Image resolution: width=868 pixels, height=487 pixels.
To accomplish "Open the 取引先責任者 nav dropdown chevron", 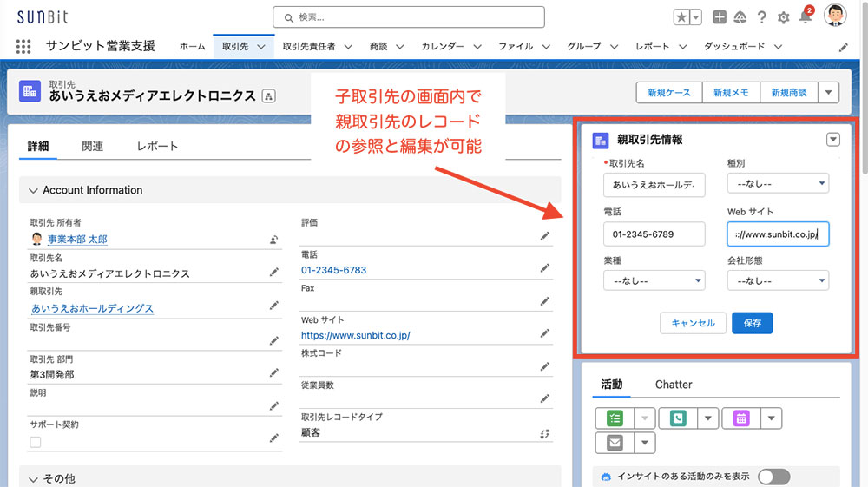I will pyautogui.click(x=348, y=47).
